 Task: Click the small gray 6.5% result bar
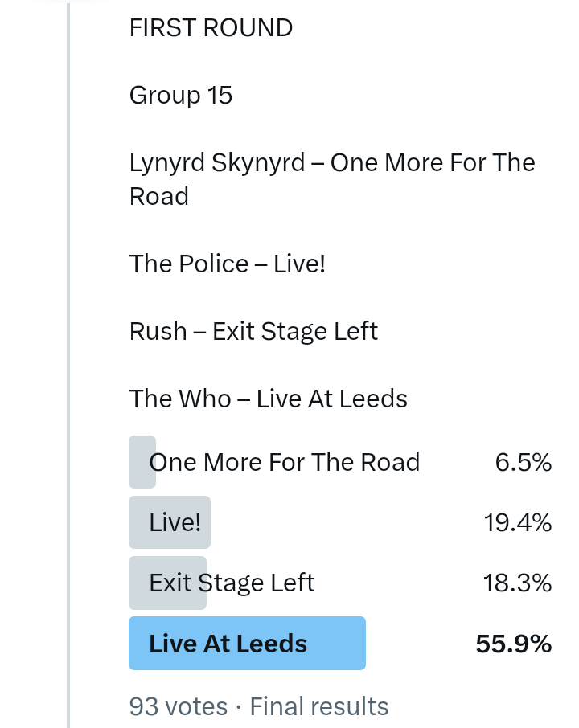[140, 462]
